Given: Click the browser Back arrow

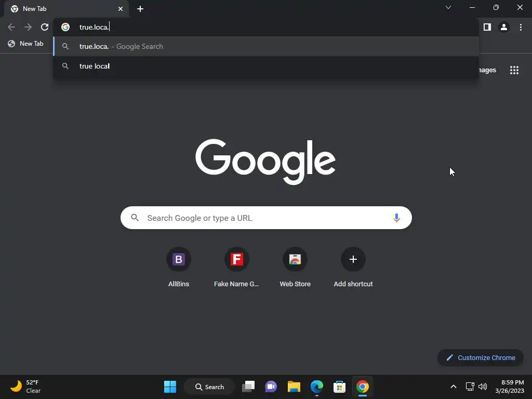Looking at the screenshot, I should pyautogui.click(x=11, y=27).
